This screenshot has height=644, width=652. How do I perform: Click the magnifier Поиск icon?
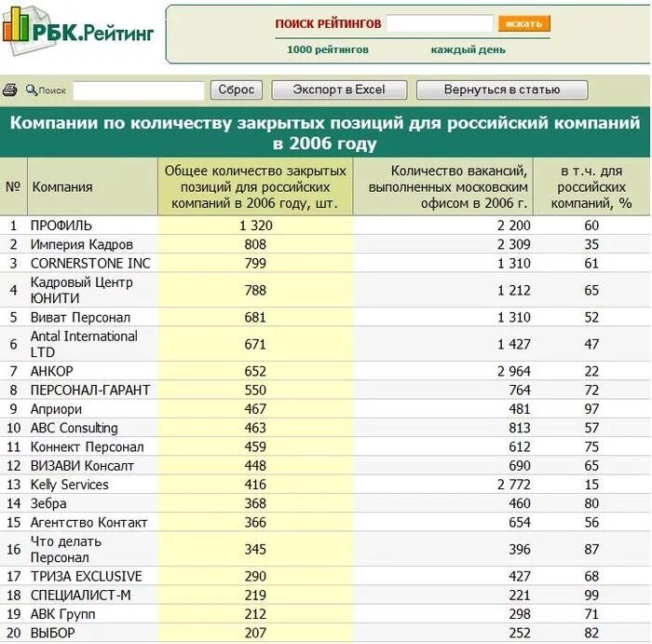coord(32,89)
